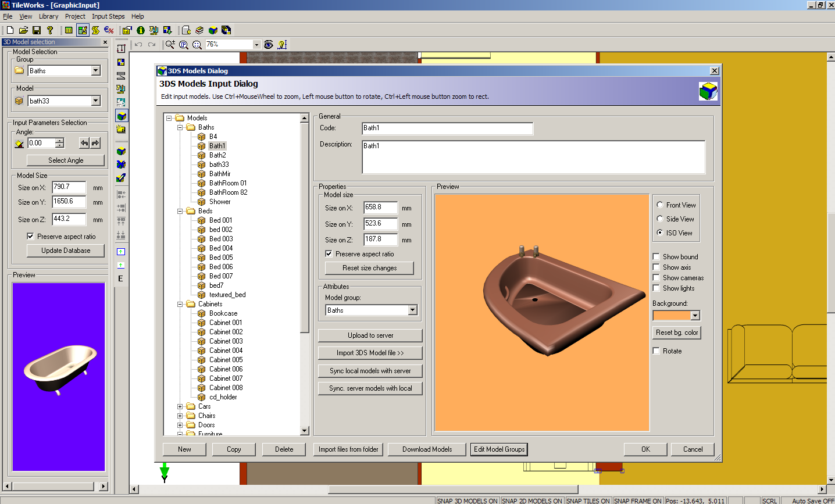Collapse the Cabinets tree folder
This screenshot has height=504, width=835.
point(180,303)
